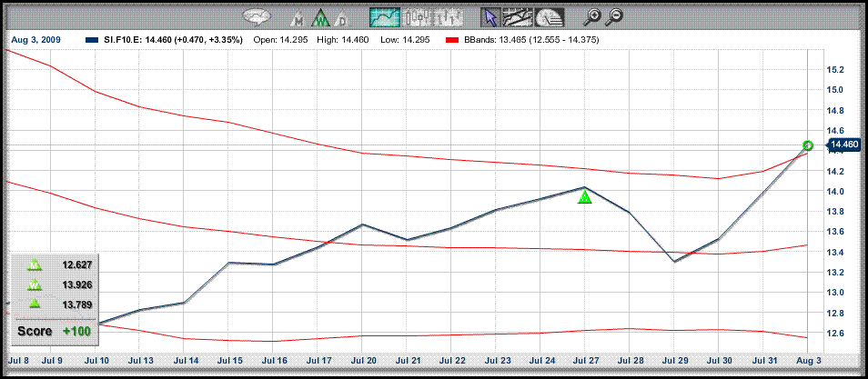
Task: Click the Low: 14.295 value
Action: [406, 40]
